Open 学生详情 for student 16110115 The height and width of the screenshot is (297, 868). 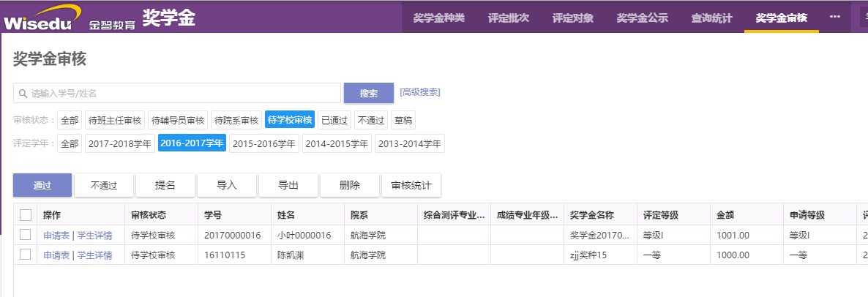point(94,255)
